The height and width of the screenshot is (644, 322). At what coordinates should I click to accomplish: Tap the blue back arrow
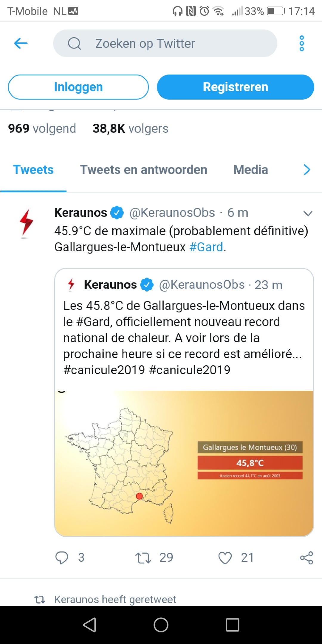click(x=21, y=44)
